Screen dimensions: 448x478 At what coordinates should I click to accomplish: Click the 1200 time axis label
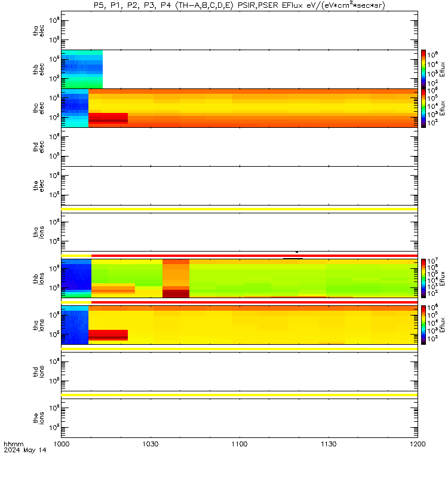pyautogui.click(x=418, y=444)
